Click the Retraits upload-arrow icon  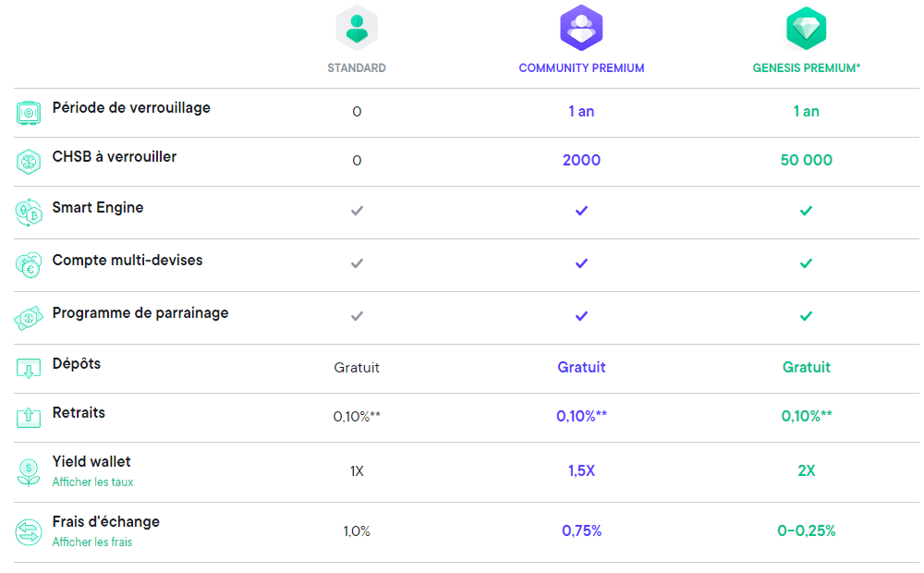coord(29,418)
